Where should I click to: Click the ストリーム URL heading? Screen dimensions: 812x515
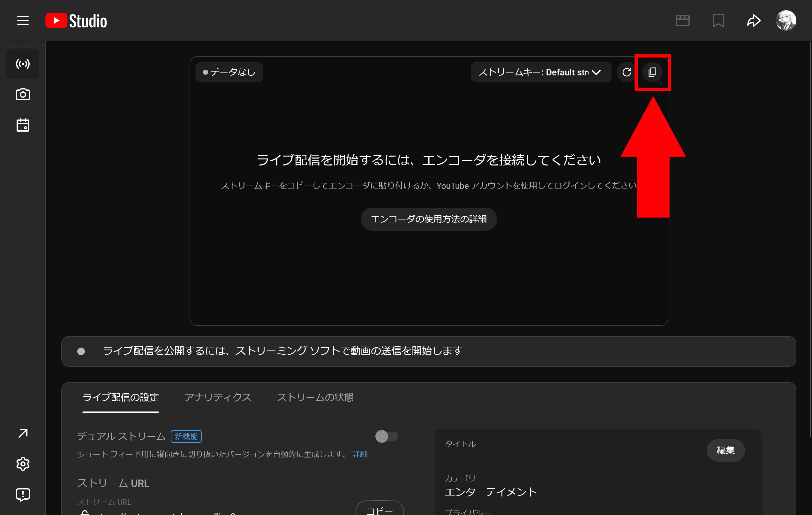113,483
